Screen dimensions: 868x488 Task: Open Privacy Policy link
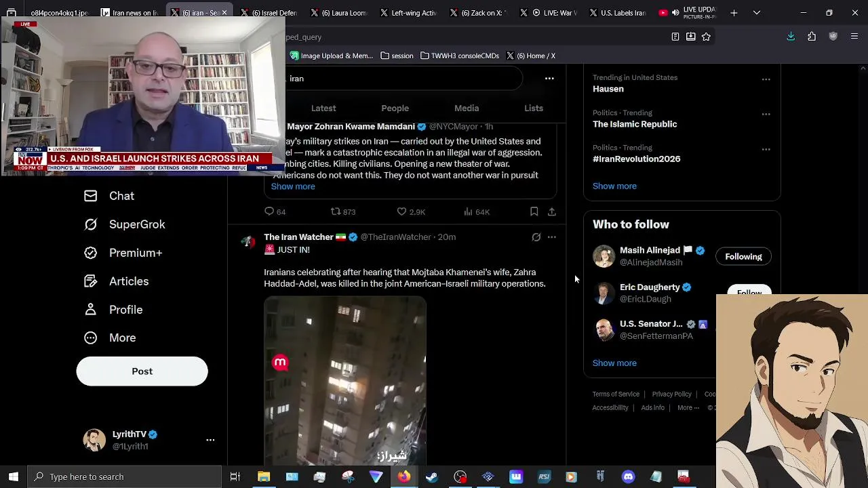(671, 394)
